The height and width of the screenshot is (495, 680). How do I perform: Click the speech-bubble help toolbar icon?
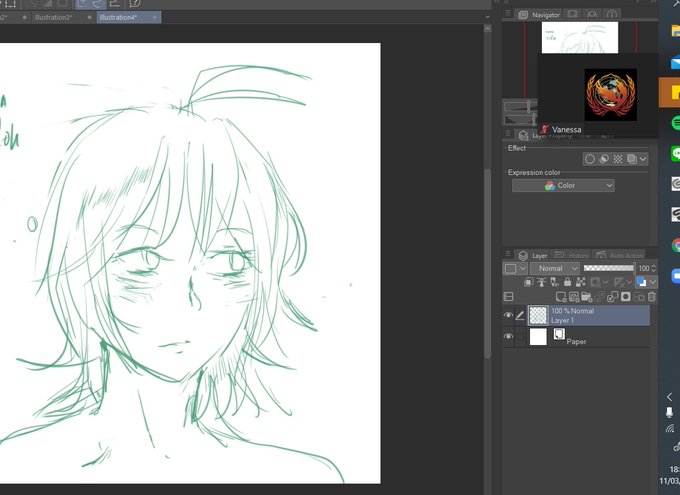pyautogui.click(x=135, y=4)
